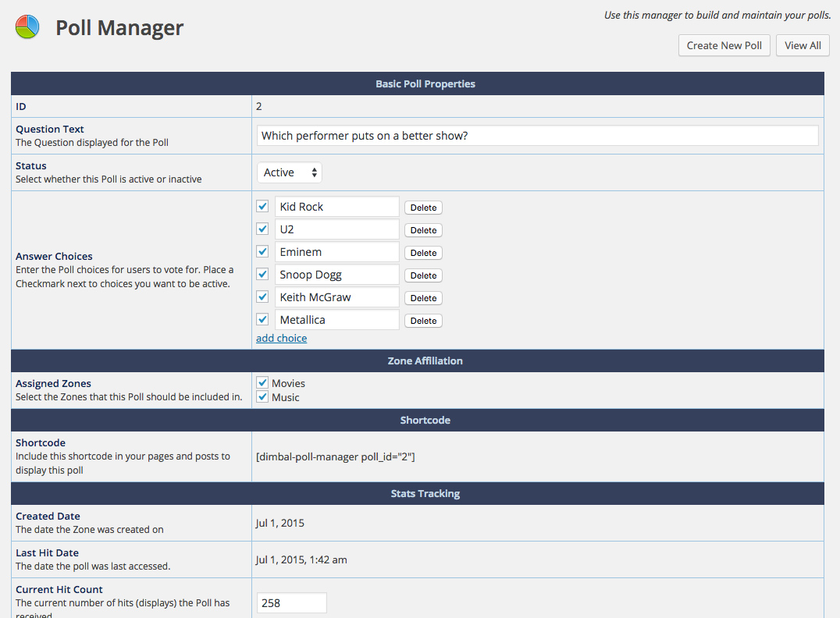The width and height of the screenshot is (840, 618).
Task: Uncheck the Kid Rock answer checkbox
Action: pos(262,206)
